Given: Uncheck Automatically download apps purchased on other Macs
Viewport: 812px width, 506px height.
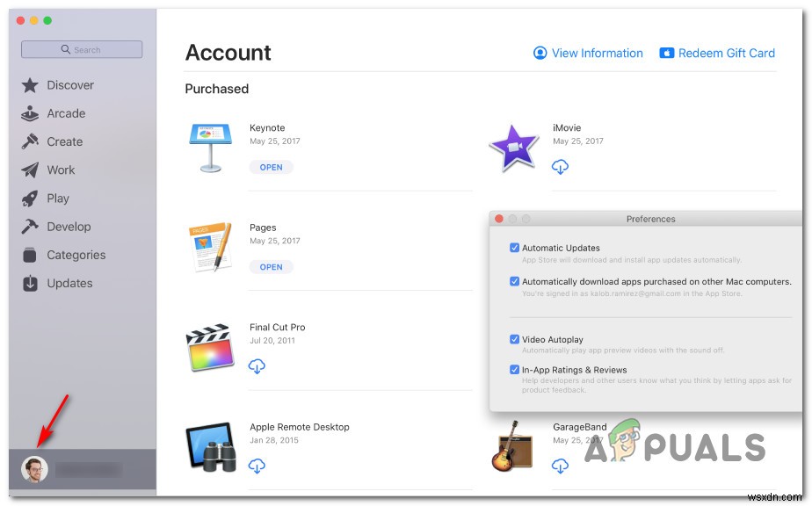Looking at the screenshot, I should (514, 281).
